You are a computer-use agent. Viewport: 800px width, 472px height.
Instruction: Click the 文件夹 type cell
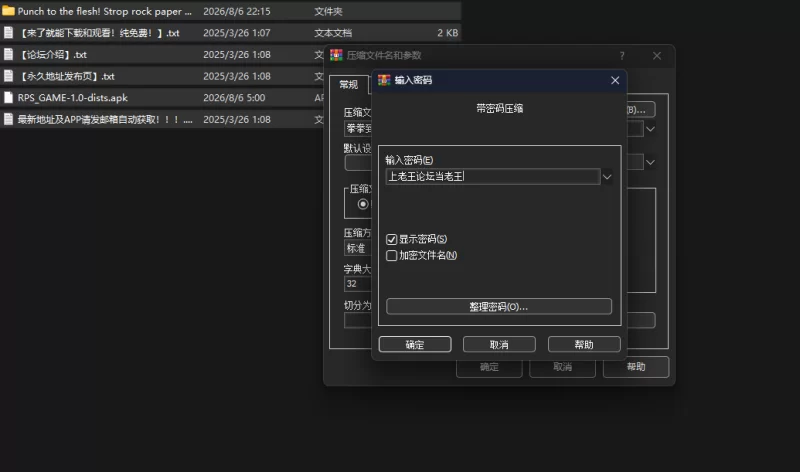pos(329,11)
